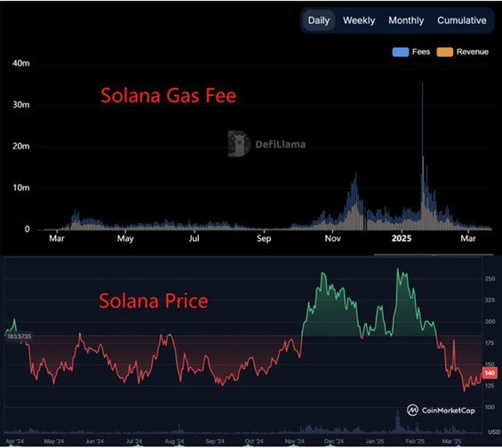Click the 183.5735 reference price label
The height and width of the screenshot is (448, 502).
pyautogui.click(x=20, y=336)
